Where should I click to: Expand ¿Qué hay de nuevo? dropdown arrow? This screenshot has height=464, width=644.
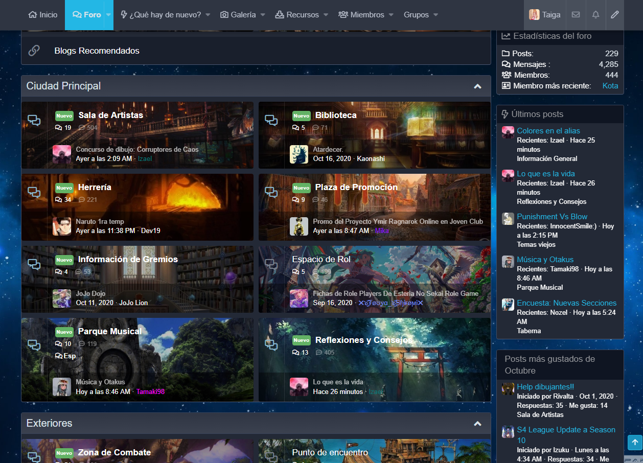coord(208,15)
